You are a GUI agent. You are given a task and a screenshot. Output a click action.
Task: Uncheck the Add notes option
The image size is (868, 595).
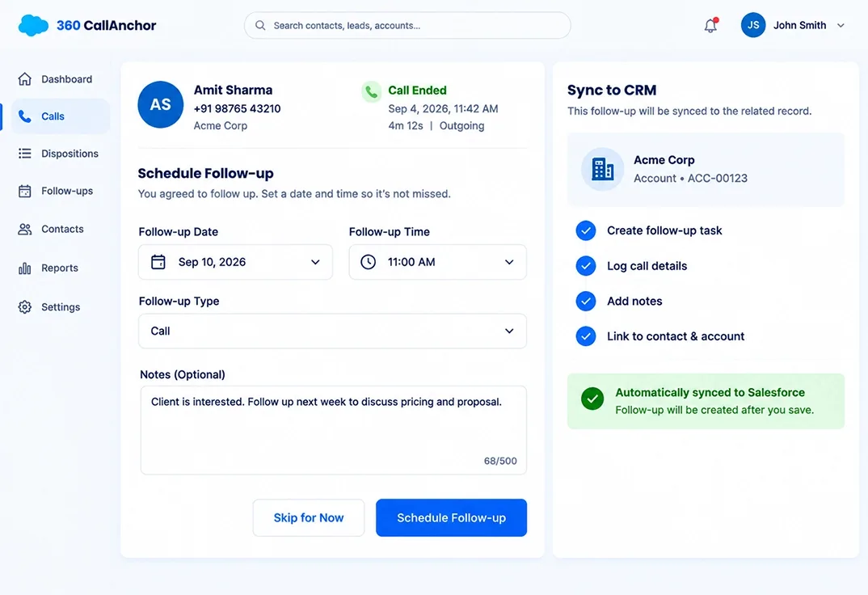click(x=586, y=301)
